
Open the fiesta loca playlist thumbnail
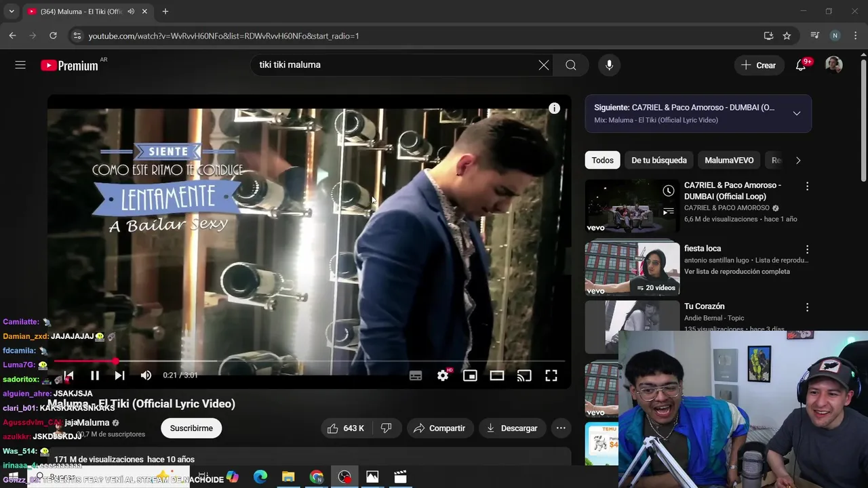632,269
